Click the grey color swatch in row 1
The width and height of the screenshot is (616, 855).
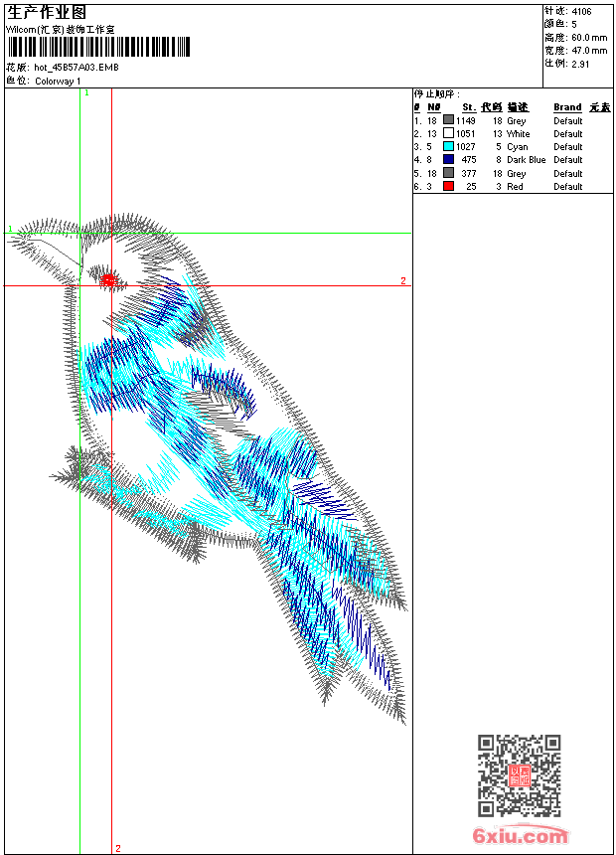(448, 120)
